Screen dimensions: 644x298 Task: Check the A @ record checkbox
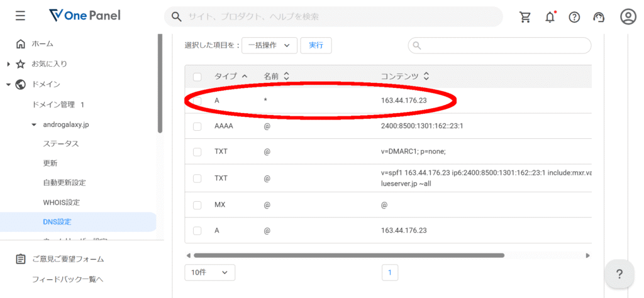tap(197, 231)
